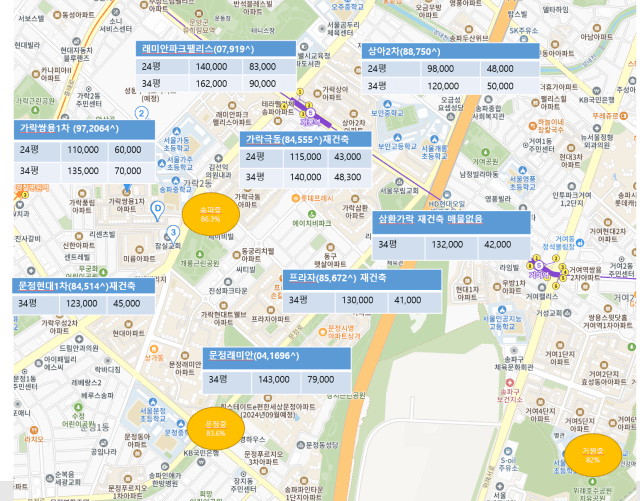The width and height of the screenshot is (640, 501).
Task: Click the 서울문정초등학교 school icon
Action: coord(153,402)
